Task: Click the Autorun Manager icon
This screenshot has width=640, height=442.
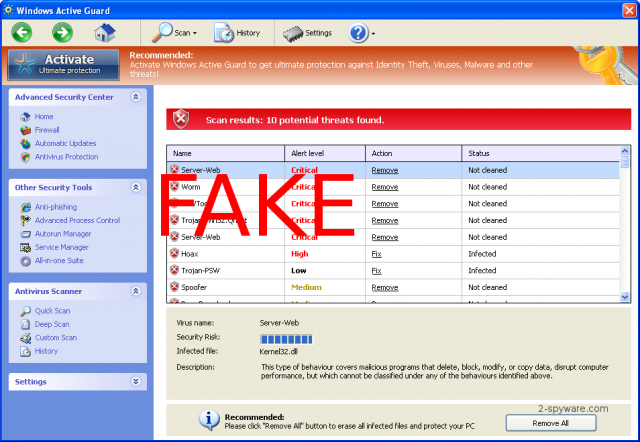Action: click(25, 234)
